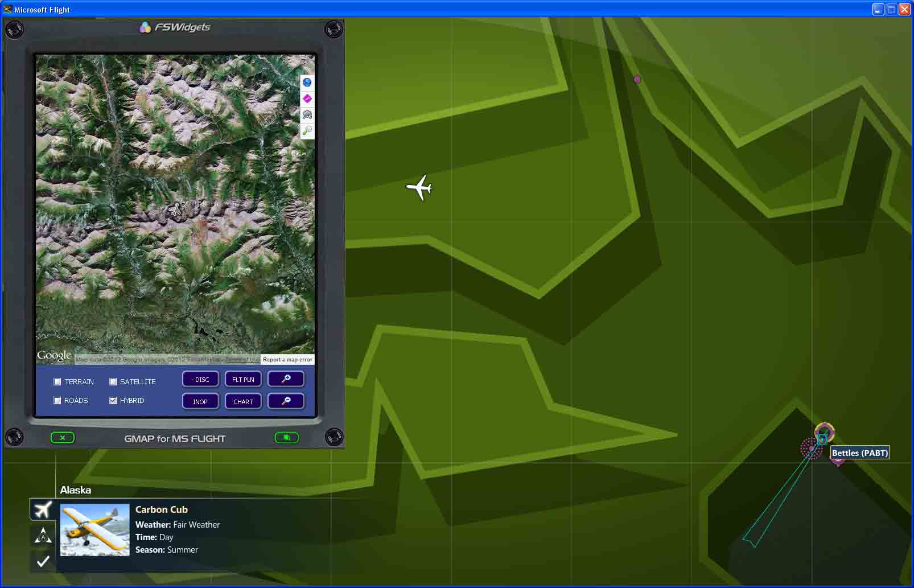Enable the TERRAIN checkbox
This screenshot has height=588, width=914.
coord(57,382)
